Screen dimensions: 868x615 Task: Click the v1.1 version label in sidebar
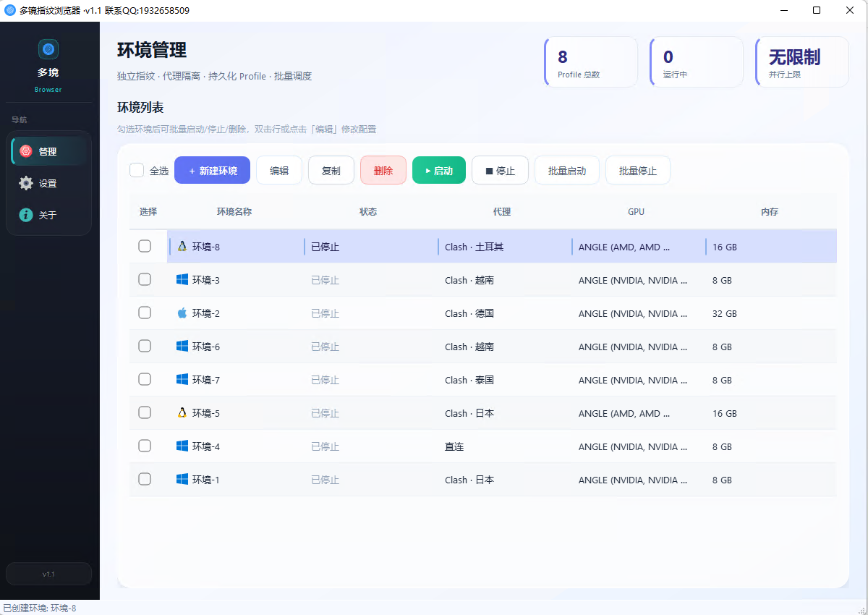click(x=48, y=574)
